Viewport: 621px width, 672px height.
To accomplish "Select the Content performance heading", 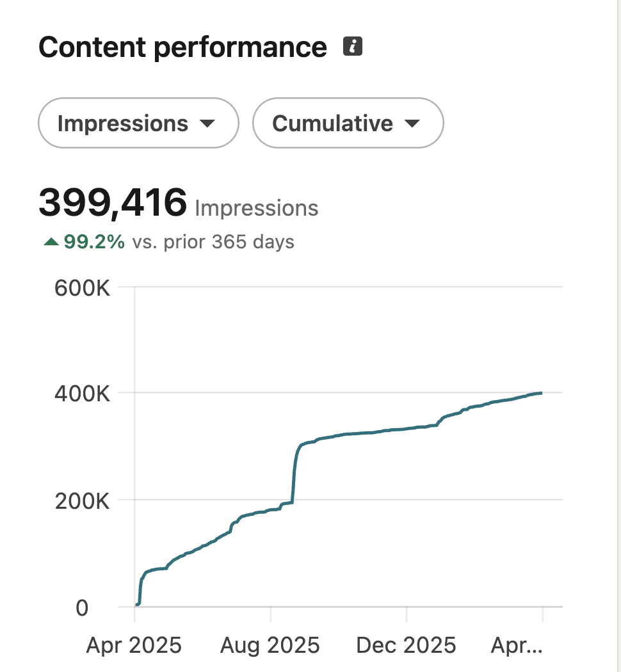I will [182, 47].
